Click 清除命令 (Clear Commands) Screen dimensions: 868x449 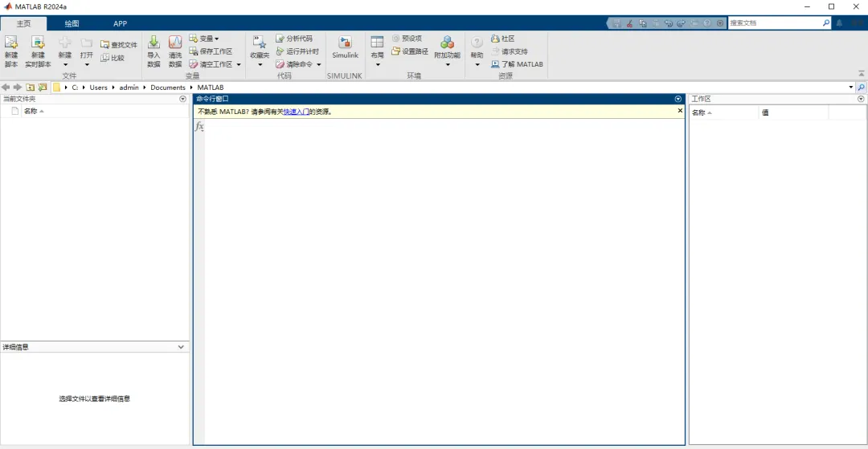(294, 64)
